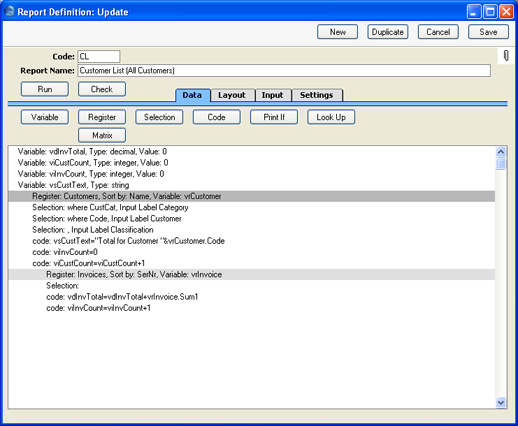Select the Selection: where CustCat line
This screenshot has width=518, height=426.
[252, 208]
